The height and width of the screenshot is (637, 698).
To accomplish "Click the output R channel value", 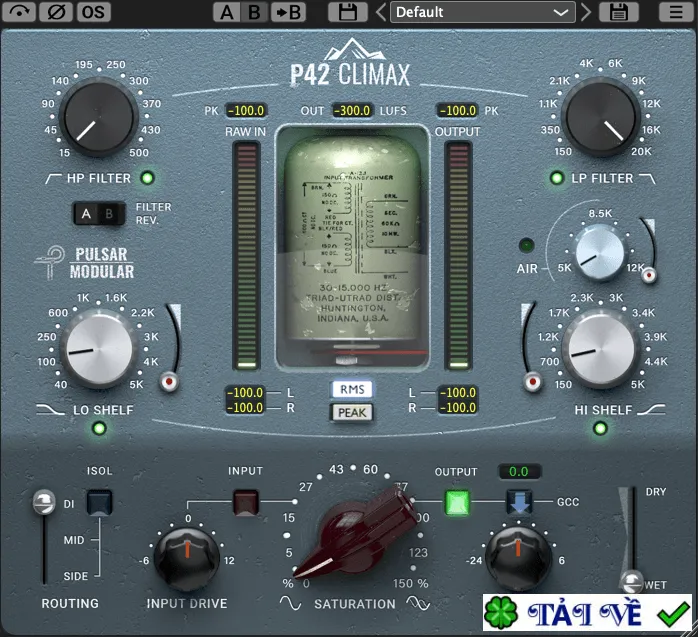I will [x=458, y=408].
